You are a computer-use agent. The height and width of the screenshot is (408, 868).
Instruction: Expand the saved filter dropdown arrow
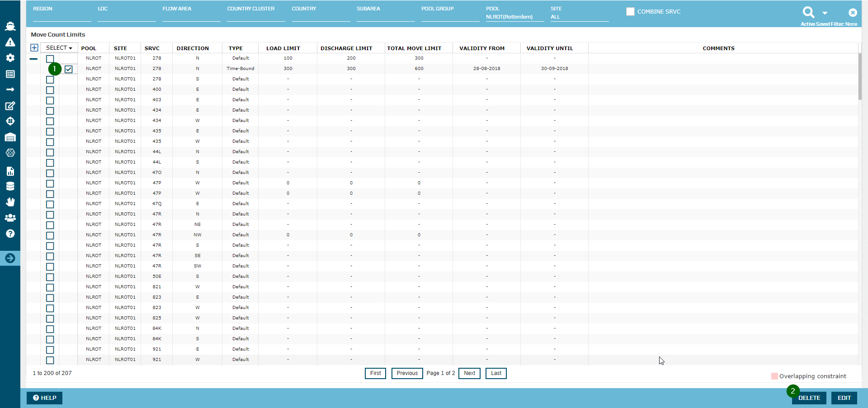point(825,13)
